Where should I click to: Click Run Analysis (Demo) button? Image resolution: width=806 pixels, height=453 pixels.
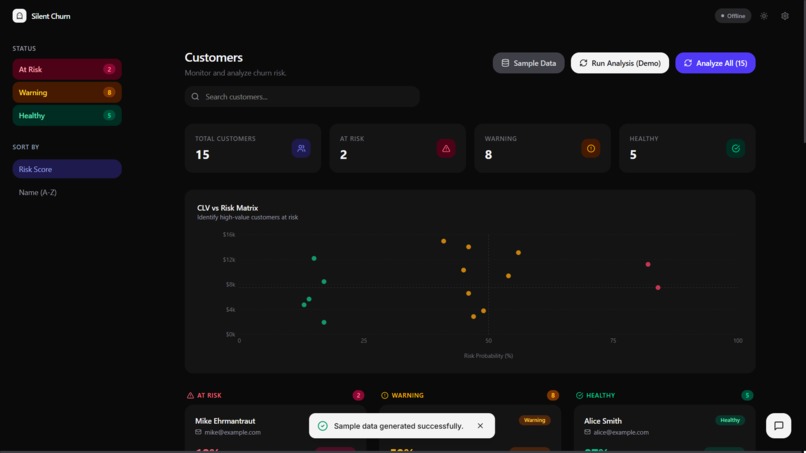coord(619,63)
